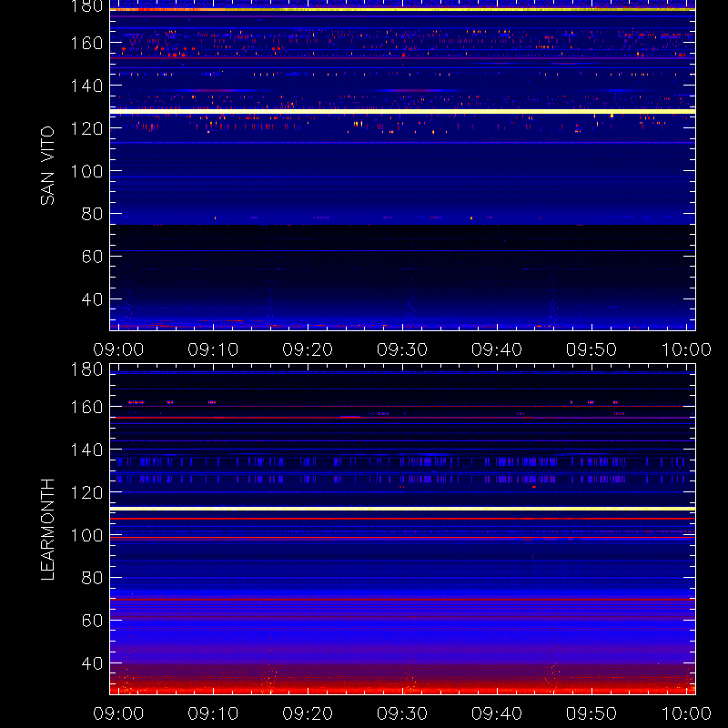The height and width of the screenshot is (728, 728).
Task: Click 09:50 time label under Learmonth plot
Action: pos(591,713)
